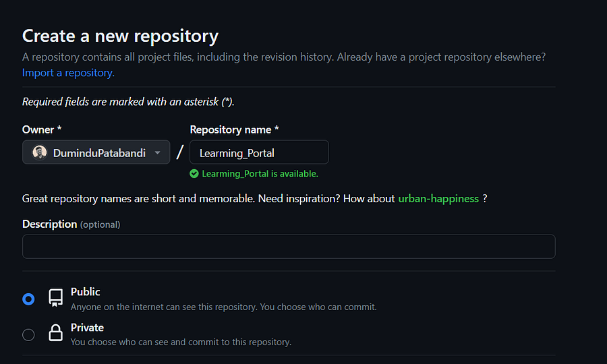Click the Description (optional) label

point(71,224)
